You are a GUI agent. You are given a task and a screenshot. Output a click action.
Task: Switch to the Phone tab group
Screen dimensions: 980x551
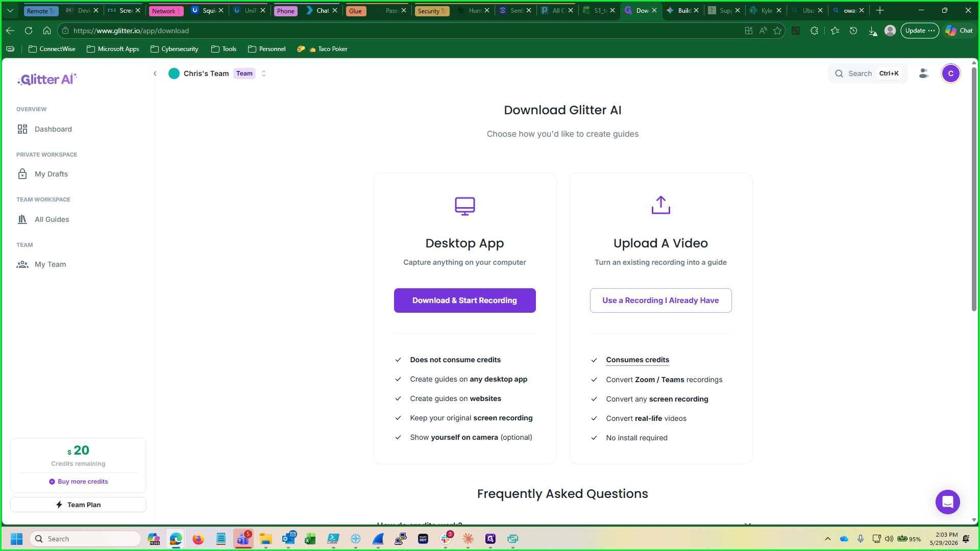pyautogui.click(x=286, y=11)
